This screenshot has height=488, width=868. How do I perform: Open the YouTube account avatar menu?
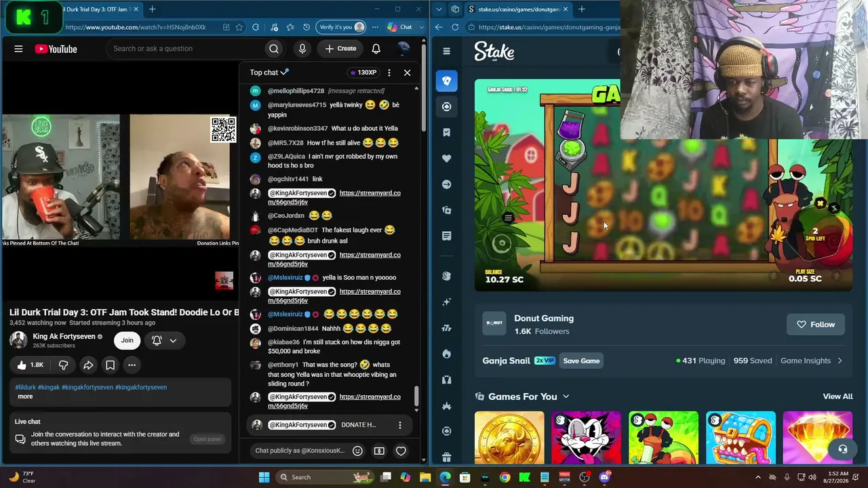(x=403, y=49)
